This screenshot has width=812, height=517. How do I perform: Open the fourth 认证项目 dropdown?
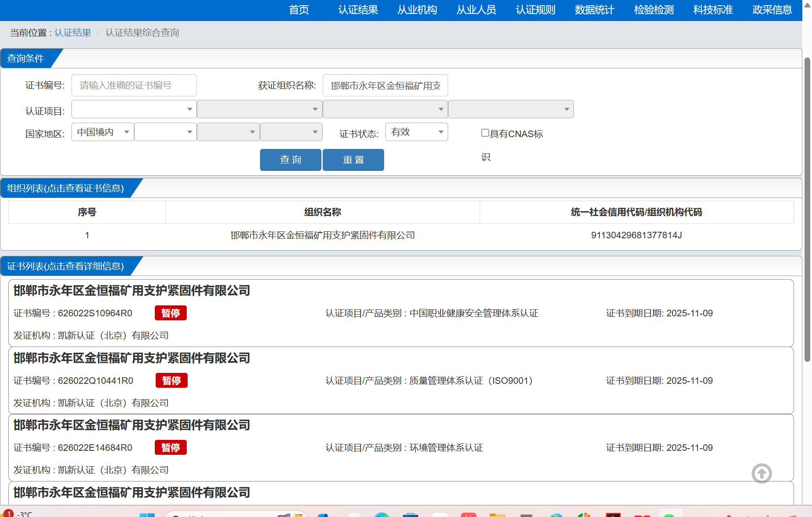pos(511,109)
